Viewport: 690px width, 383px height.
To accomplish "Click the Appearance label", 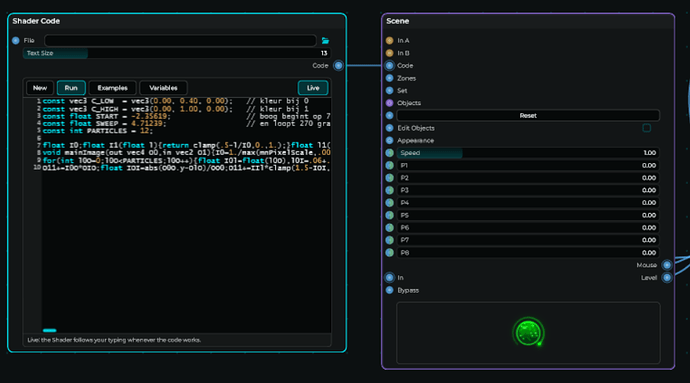I will point(415,140).
